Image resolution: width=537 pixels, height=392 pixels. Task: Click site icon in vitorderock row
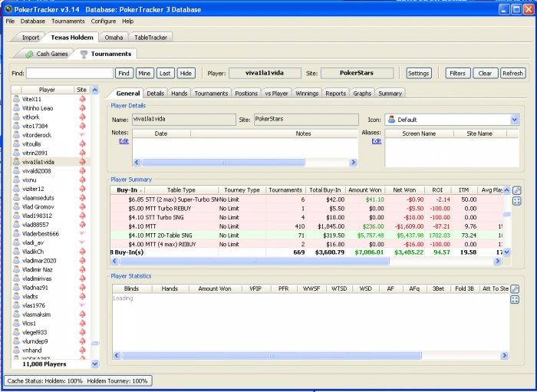[x=82, y=135]
